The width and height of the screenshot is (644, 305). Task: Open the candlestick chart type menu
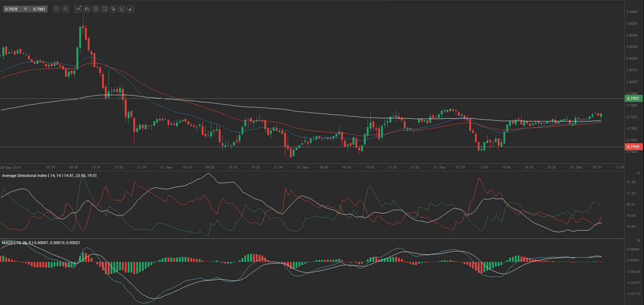[87, 9]
